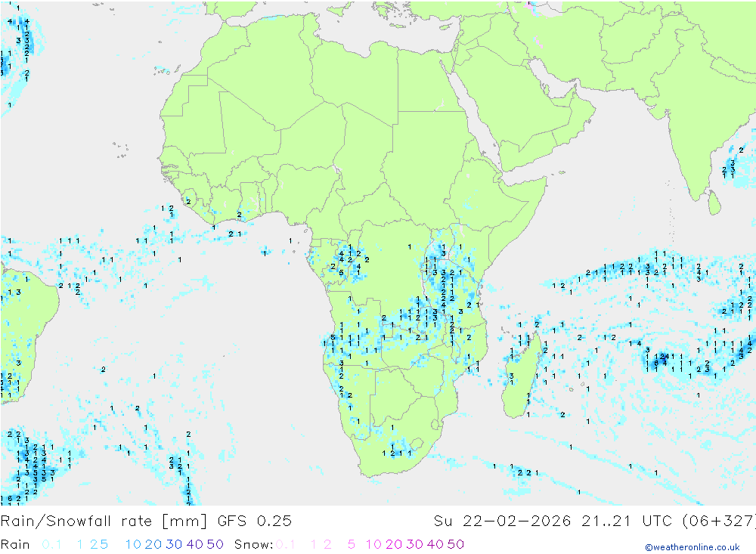The image size is (756, 554).
Task: Select the Rain legend value 10
Action: coord(133,544)
